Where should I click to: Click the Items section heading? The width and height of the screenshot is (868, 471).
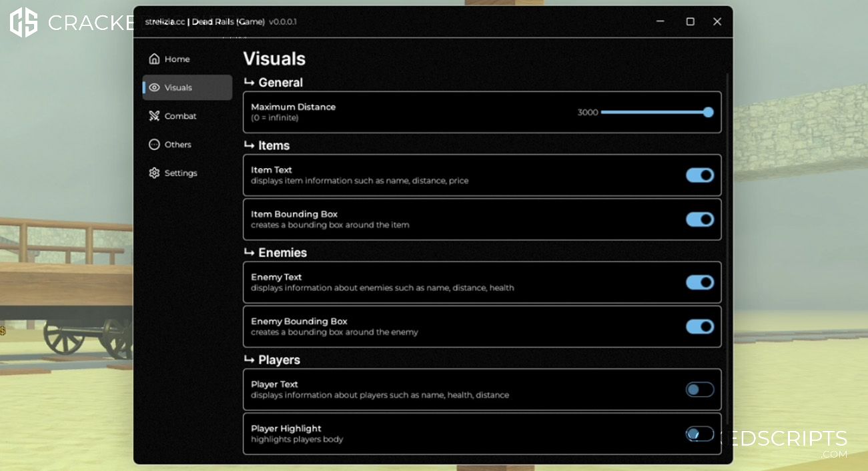274,145
